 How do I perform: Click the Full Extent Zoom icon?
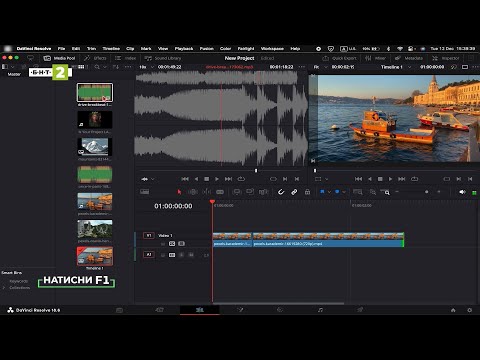click(x=358, y=192)
